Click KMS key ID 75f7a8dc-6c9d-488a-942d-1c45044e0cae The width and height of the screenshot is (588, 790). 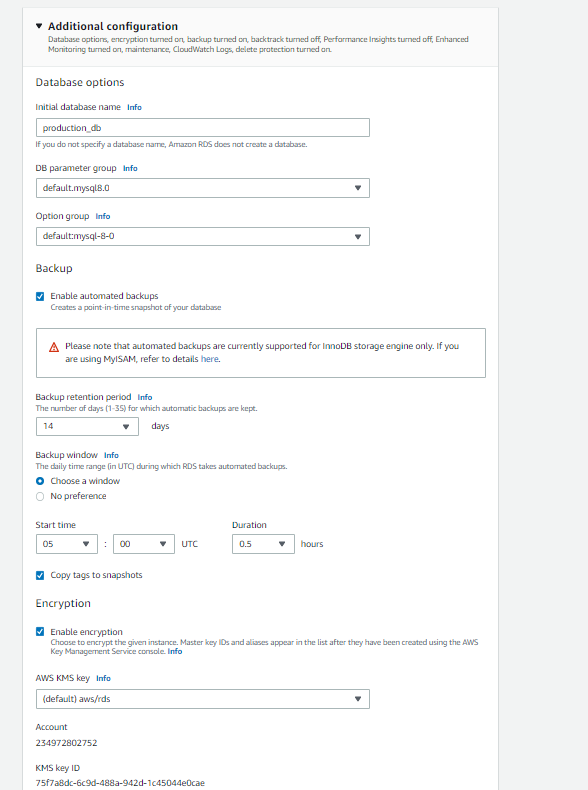pos(120,783)
